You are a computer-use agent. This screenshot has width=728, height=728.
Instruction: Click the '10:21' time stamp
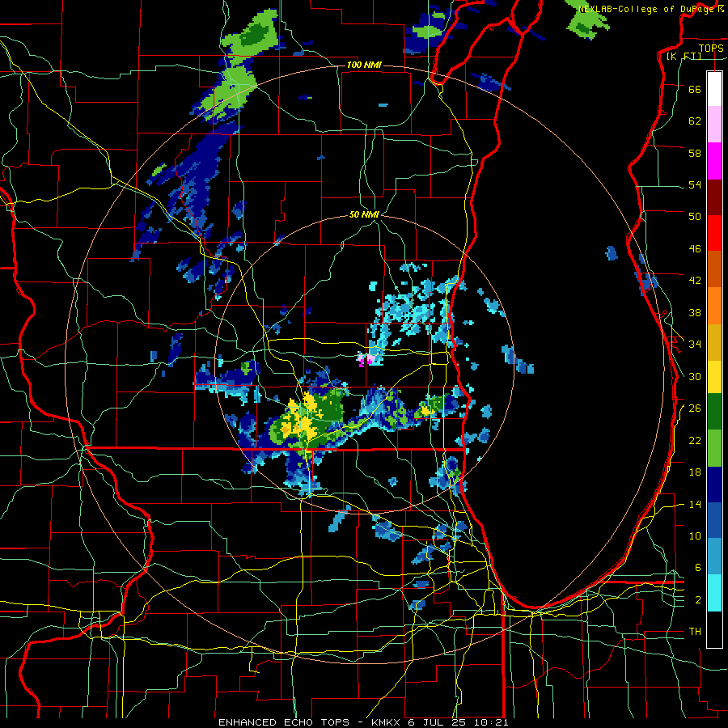pyautogui.click(x=491, y=722)
